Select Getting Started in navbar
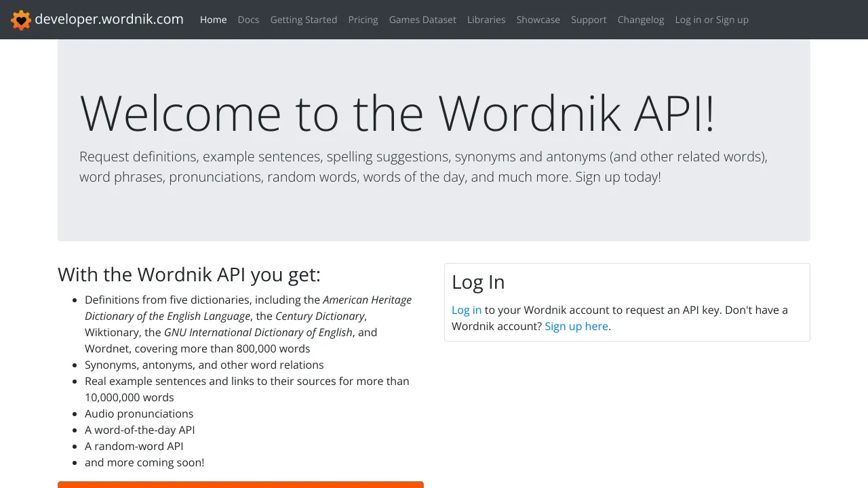The image size is (868, 488). point(304,20)
